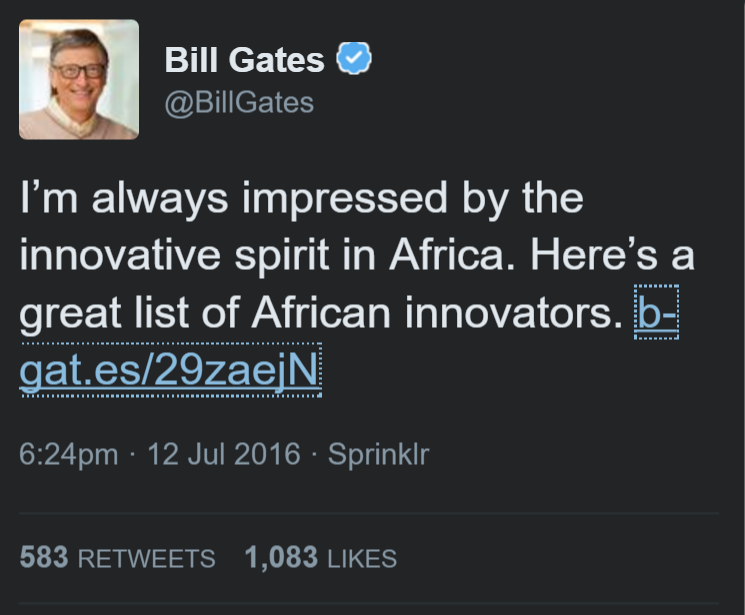Open the Bill Gates display name
The width and height of the screenshot is (745, 615).
coord(244,59)
